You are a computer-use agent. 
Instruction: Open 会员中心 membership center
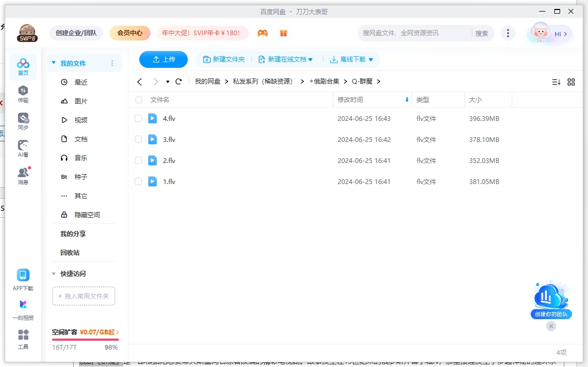(129, 33)
